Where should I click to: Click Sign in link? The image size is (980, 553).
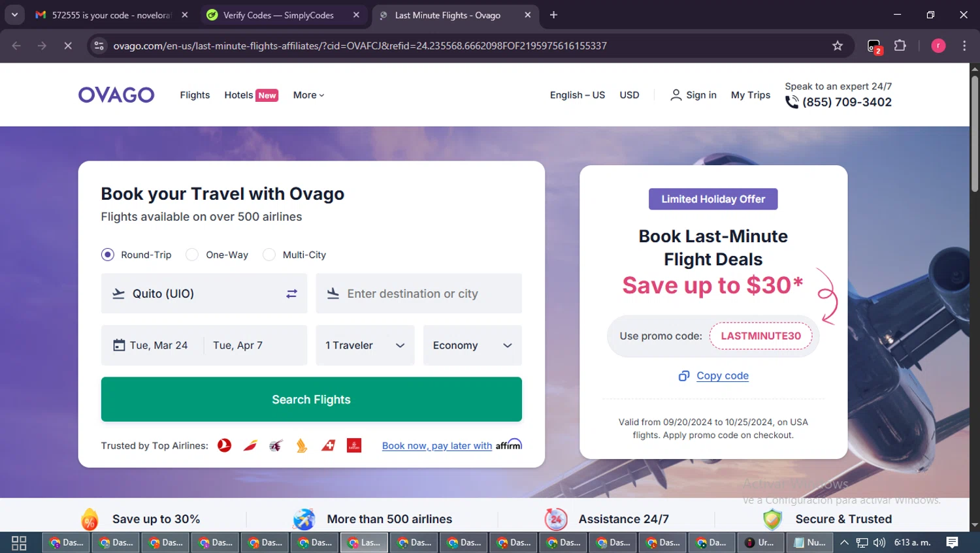point(701,95)
